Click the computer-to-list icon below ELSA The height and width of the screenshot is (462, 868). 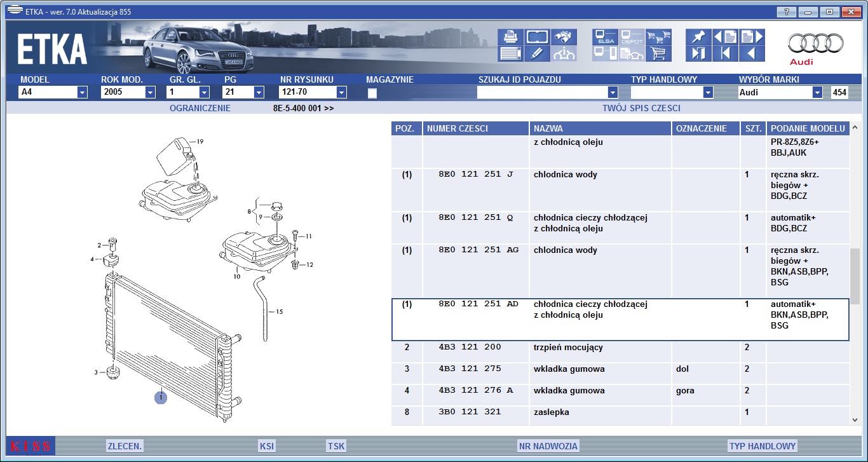pos(606,53)
